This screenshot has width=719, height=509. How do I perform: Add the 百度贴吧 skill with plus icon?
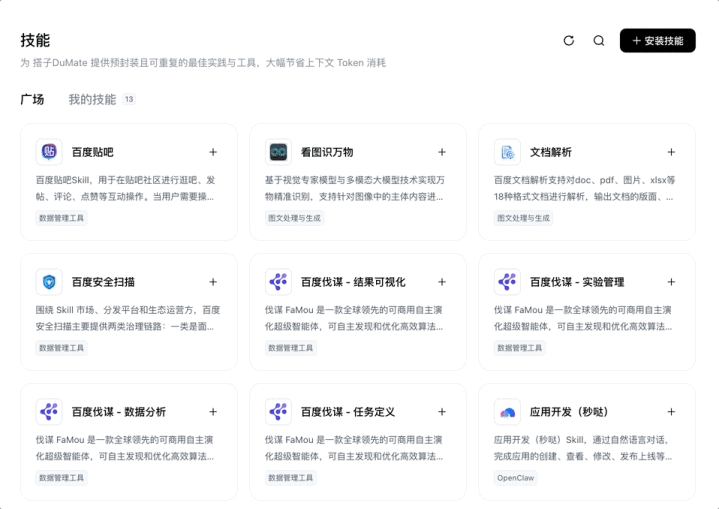tap(213, 152)
